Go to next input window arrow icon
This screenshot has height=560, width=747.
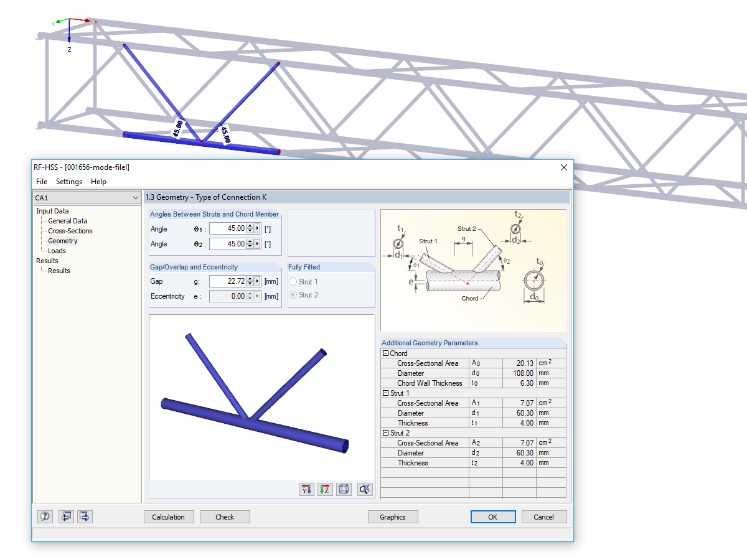pos(85,516)
